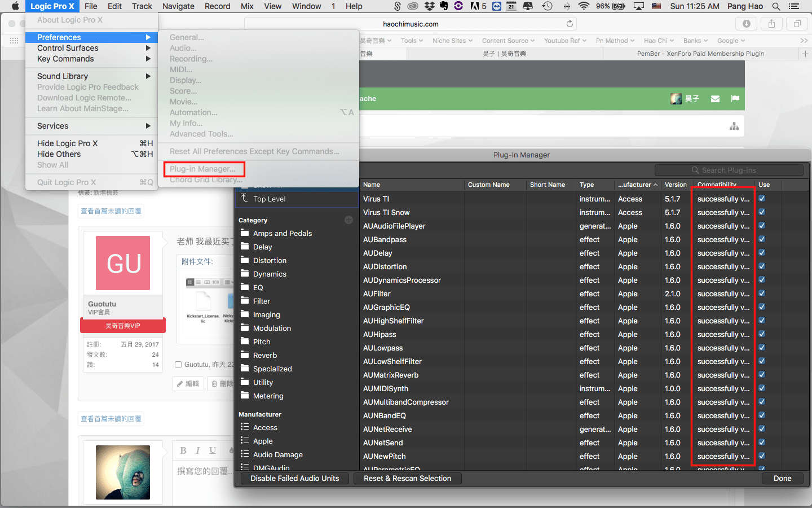Toggle Use checkbox for AUNewPitch

point(762,456)
